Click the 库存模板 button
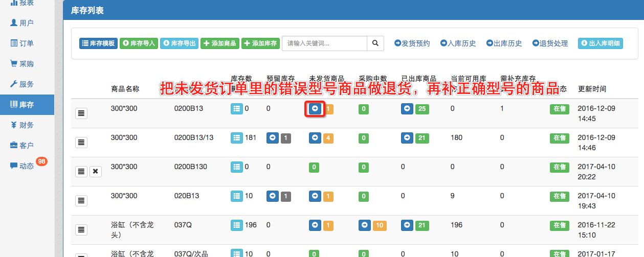Viewport: 644px width, 257px height. pyautogui.click(x=98, y=43)
